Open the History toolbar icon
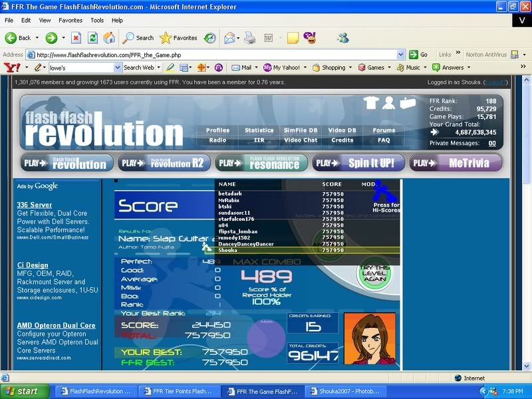The image size is (532, 399). point(209,38)
